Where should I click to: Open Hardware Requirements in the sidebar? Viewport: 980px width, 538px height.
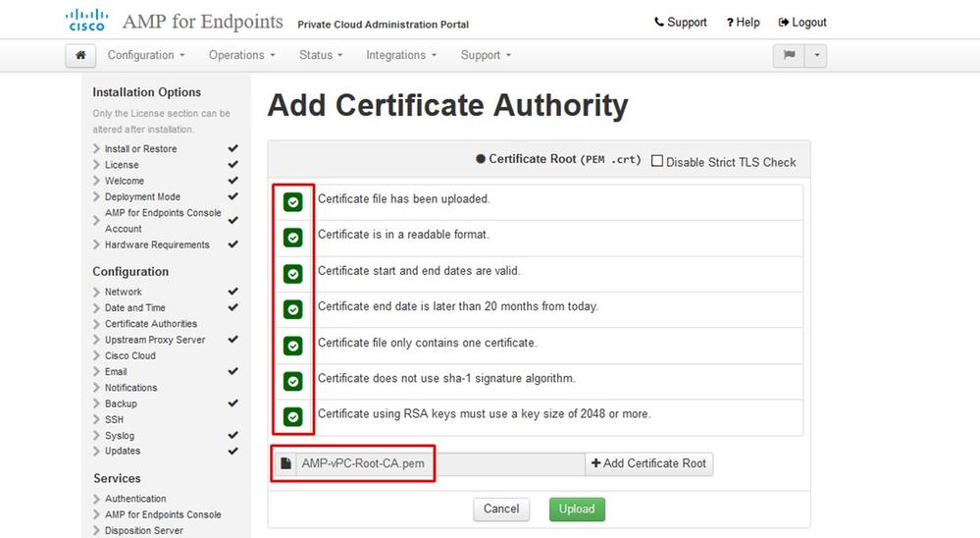tap(157, 244)
